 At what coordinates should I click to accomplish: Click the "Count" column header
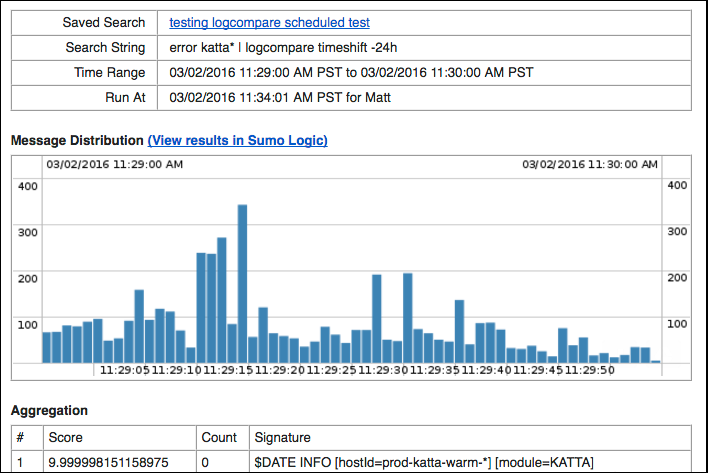pos(220,437)
